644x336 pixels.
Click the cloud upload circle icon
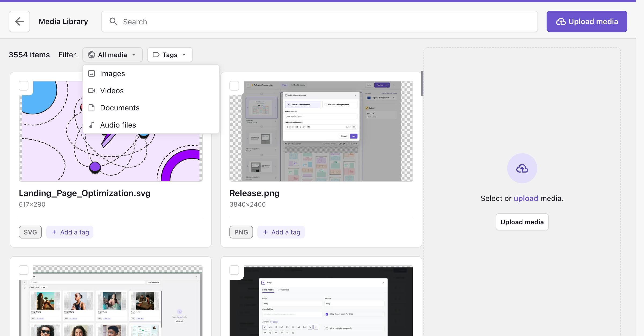pos(522,168)
